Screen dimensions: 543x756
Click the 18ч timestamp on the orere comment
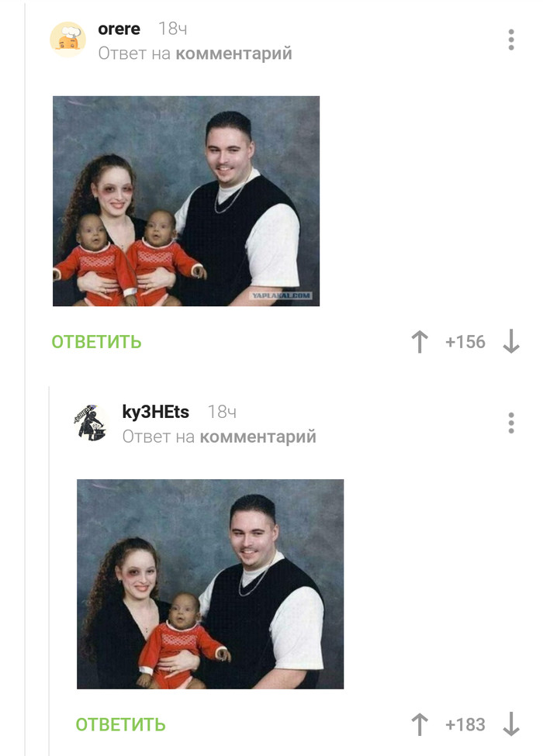[173, 29]
